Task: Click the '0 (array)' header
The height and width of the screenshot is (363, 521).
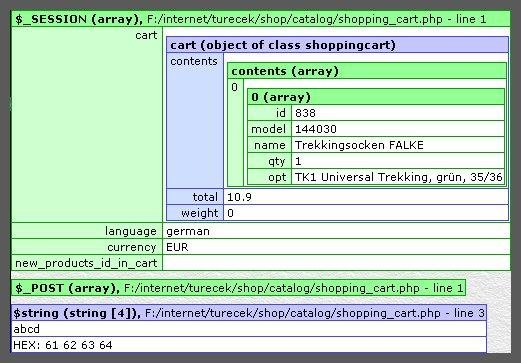Action: click(x=376, y=97)
